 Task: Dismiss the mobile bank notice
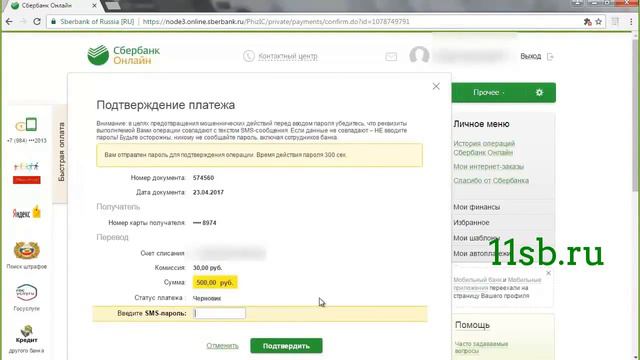pyautogui.click(x=548, y=273)
